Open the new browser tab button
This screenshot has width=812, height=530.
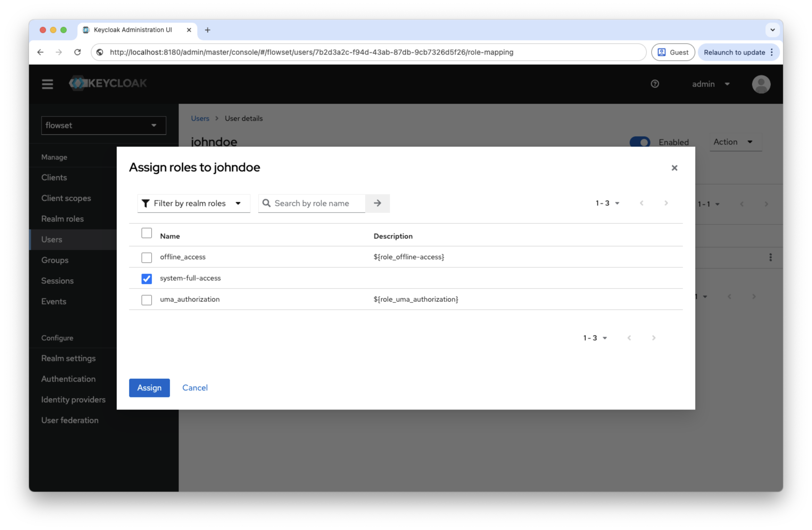point(207,30)
